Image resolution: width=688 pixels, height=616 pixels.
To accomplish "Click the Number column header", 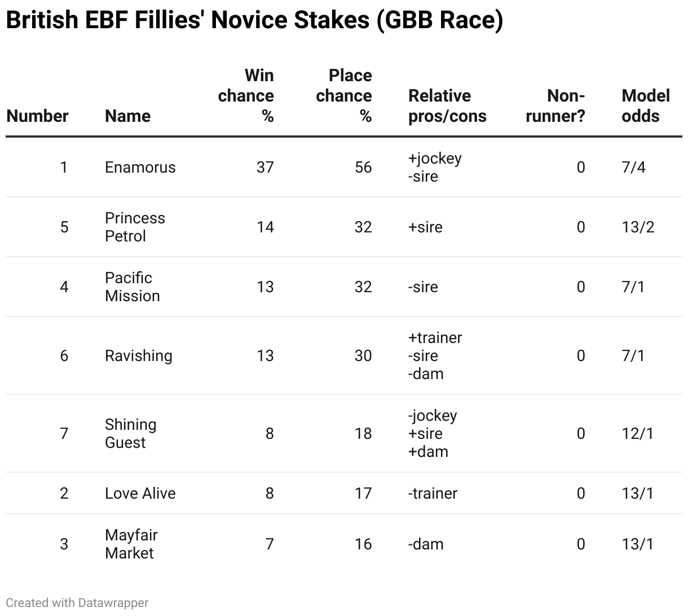I will (37, 116).
